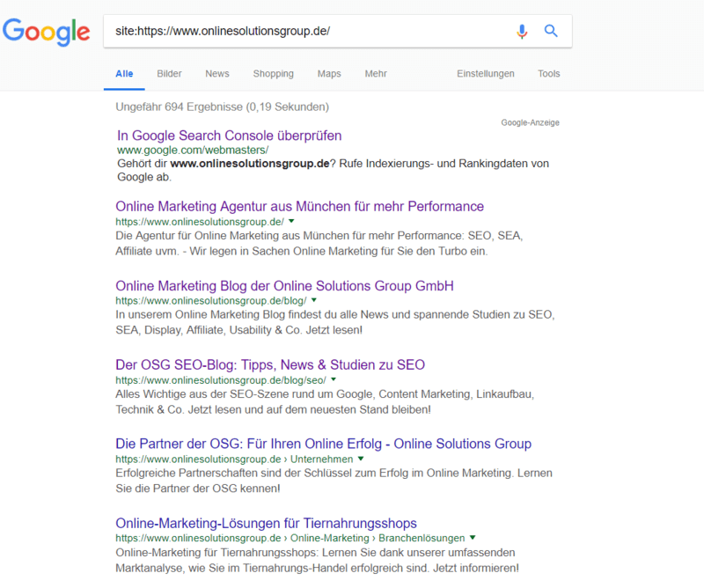Click snippet 'Erfolgreiche Partnerschaften sind der Schlüssel'
This screenshot has height=588, width=704.
tap(334, 481)
